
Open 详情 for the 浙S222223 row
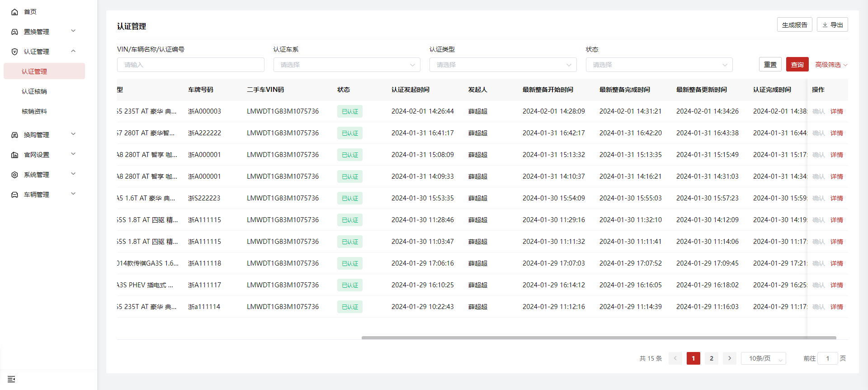[836, 198]
